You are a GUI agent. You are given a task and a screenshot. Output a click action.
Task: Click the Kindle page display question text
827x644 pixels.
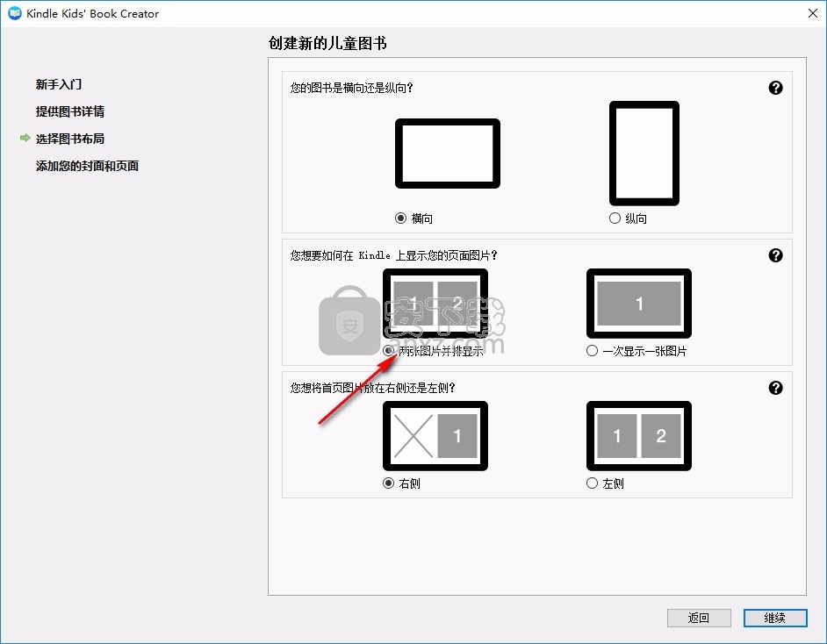393,255
